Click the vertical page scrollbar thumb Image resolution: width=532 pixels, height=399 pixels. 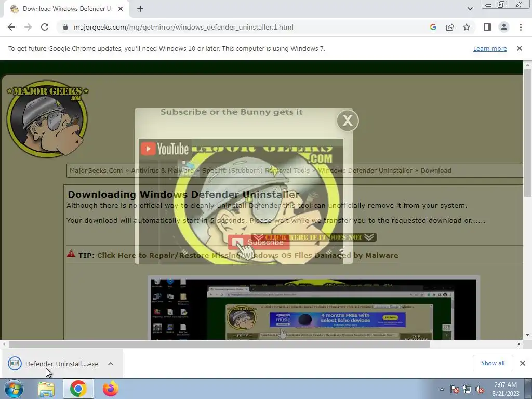pyautogui.click(x=527, y=132)
